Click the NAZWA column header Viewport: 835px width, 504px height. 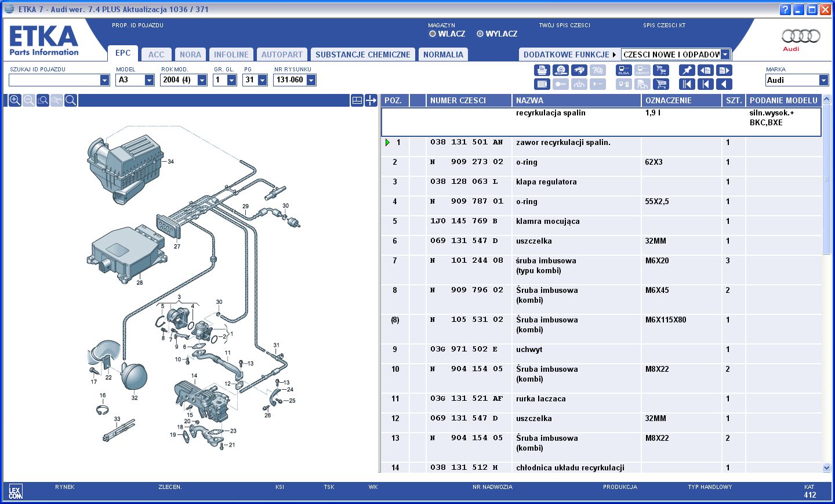point(576,100)
